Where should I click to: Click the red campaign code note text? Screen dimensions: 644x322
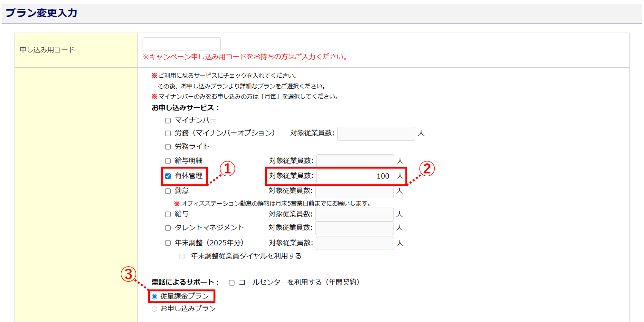pos(245,57)
